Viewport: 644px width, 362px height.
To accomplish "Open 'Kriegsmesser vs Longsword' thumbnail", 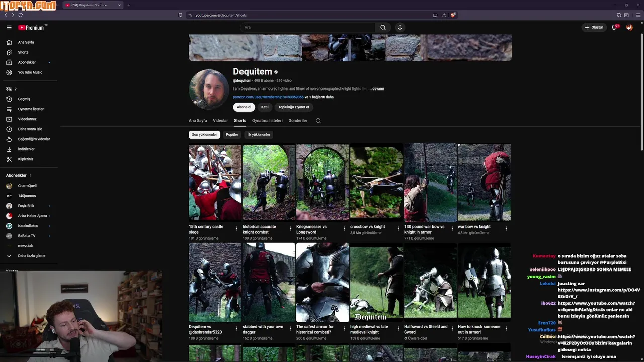I will click(x=323, y=183).
